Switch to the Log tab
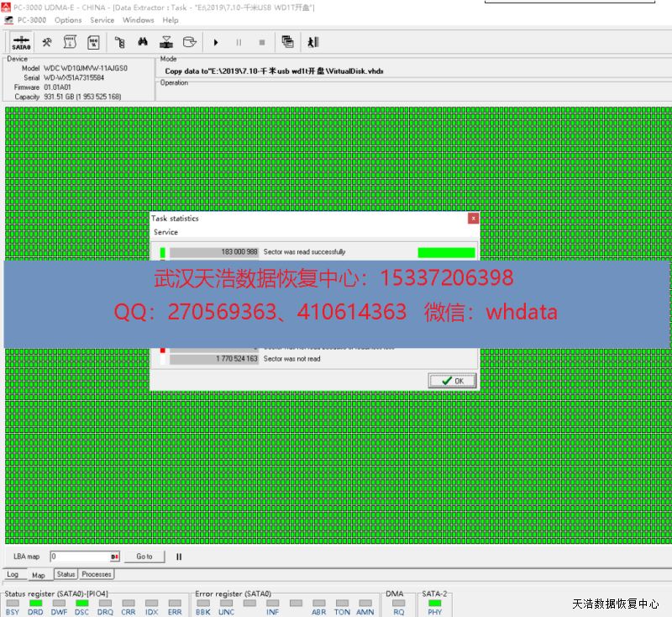The width and height of the screenshot is (672, 617). pyautogui.click(x=13, y=575)
